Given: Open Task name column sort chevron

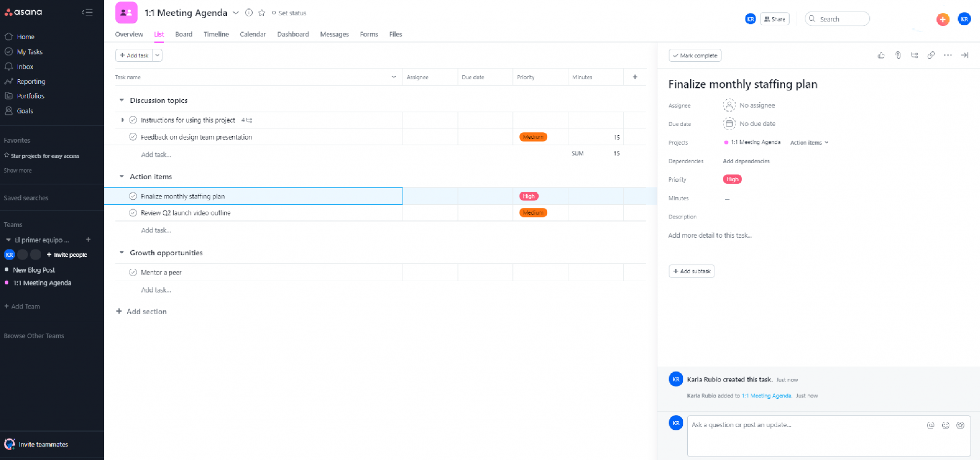Looking at the screenshot, I should (394, 77).
